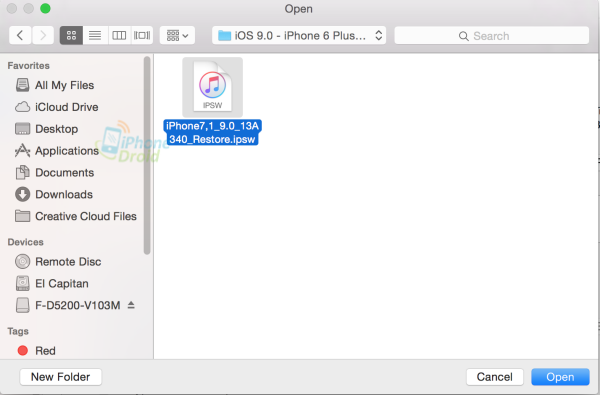
Task: Click the Devices section header
Action: click(x=25, y=242)
